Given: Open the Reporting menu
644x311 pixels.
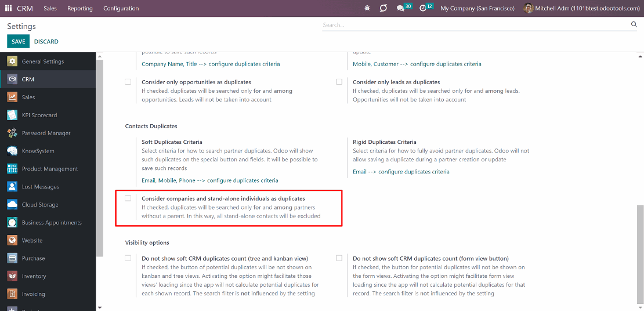Looking at the screenshot, I should pos(80,8).
